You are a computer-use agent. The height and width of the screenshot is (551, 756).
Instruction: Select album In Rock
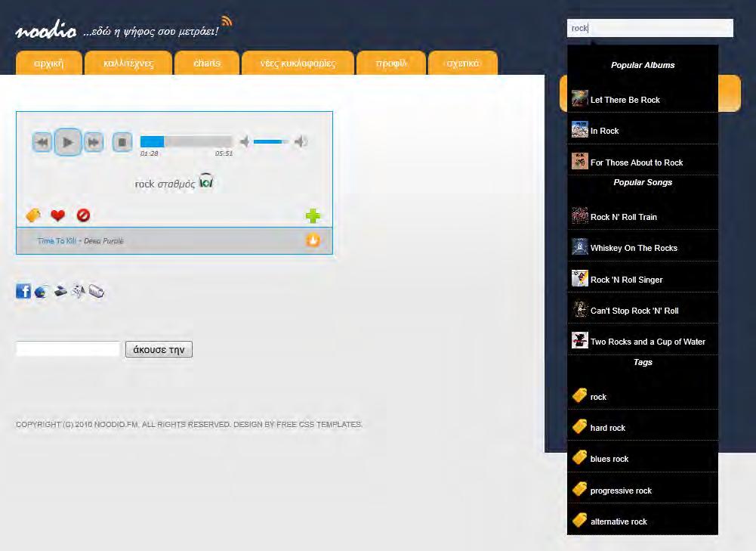643,130
